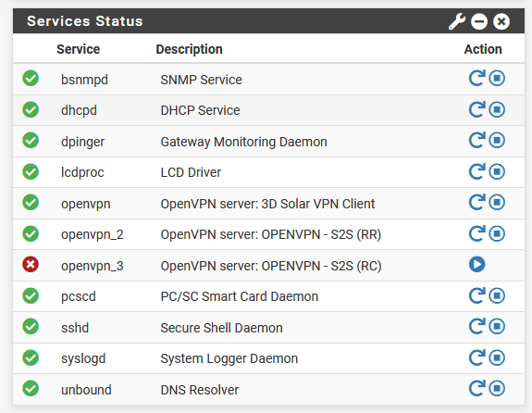Click the Service column header
Image resolution: width=532 pixels, height=413 pixels.
click(78, 49)
